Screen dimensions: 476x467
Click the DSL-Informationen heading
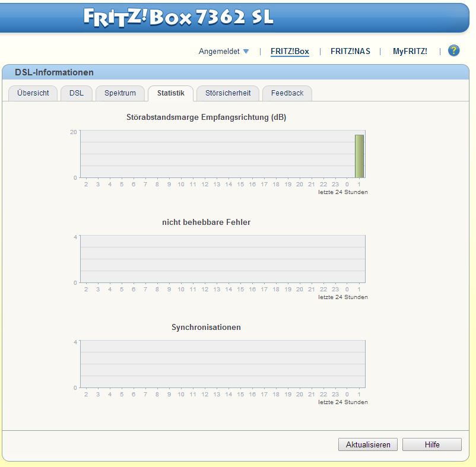(x=54, y=72)
